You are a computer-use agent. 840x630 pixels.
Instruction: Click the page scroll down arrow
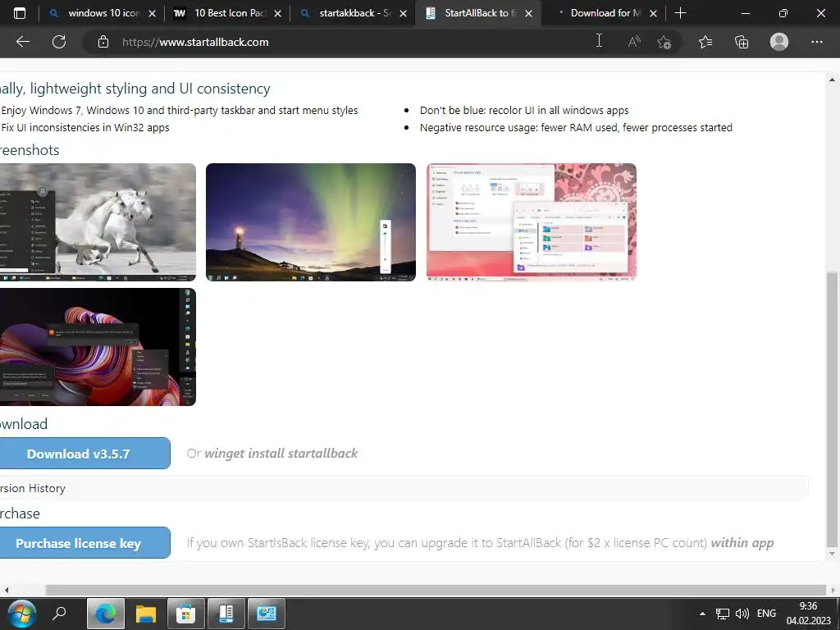[832, 554]
